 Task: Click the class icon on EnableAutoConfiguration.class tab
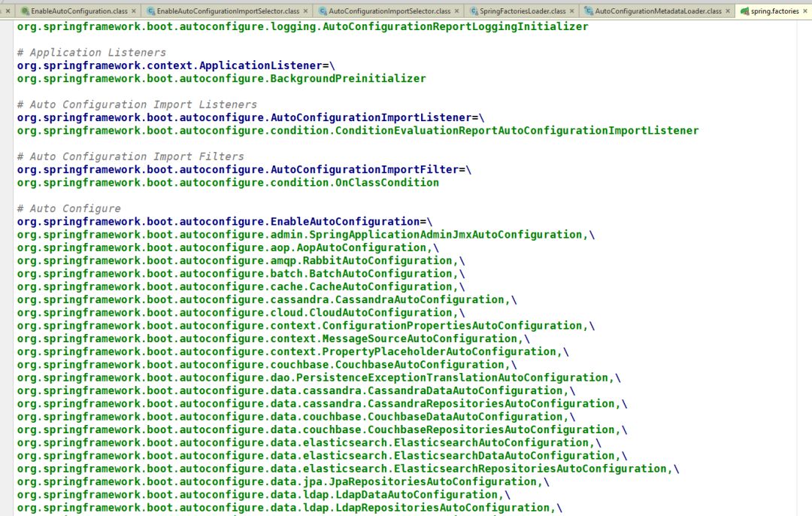pyautogui.click(x=25, y=11)
